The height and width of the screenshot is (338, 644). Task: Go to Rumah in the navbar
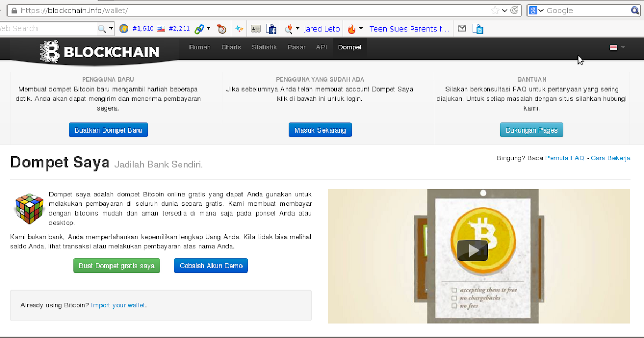coord(200,47)
